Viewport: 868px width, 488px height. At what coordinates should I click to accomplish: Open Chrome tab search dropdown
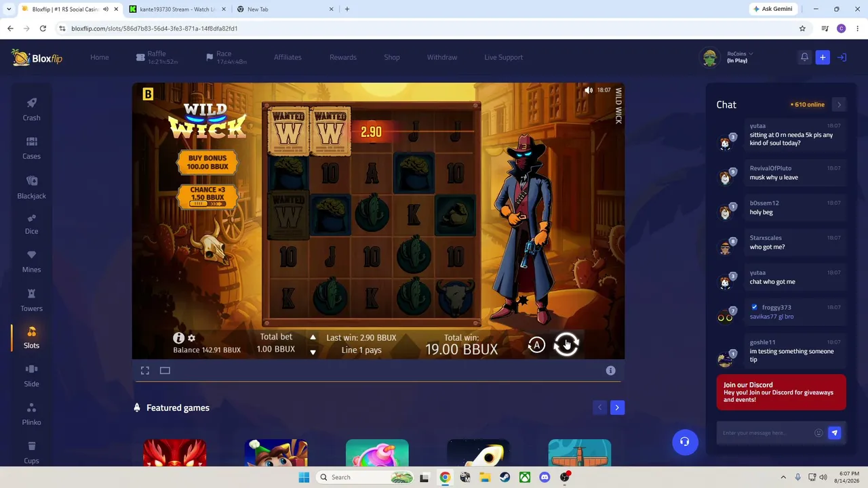tap(9, 9)
